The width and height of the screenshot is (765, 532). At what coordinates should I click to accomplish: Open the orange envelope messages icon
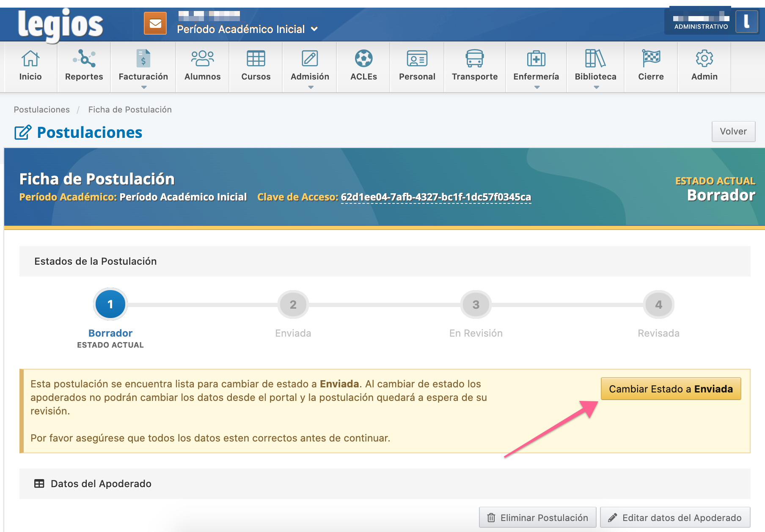point(155,24)
